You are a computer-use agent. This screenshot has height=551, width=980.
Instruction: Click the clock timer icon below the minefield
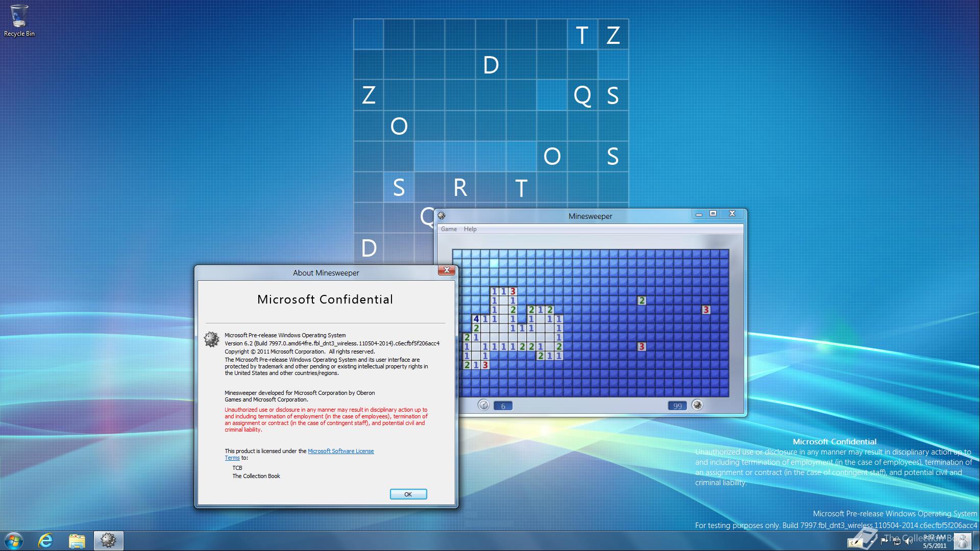483,405
